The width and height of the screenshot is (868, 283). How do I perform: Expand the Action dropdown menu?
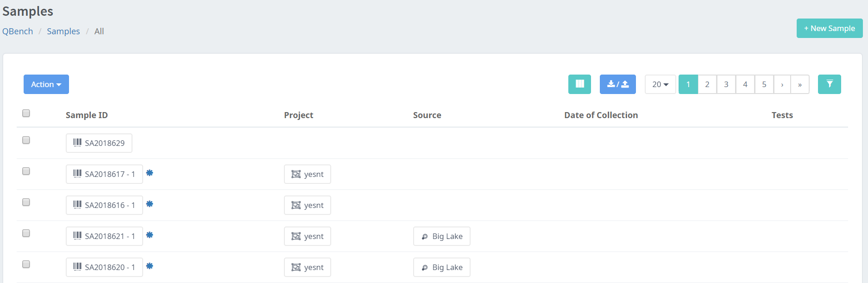pos(46,84)
